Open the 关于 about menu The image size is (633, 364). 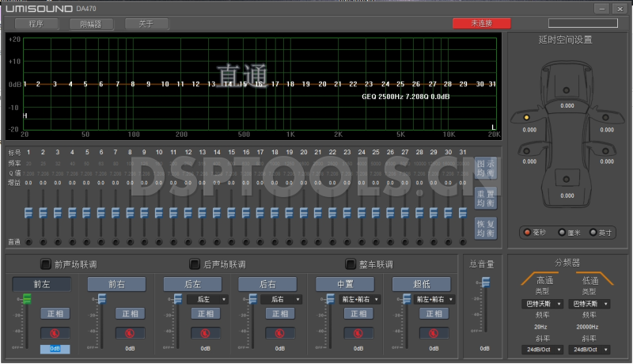[146, 24]
